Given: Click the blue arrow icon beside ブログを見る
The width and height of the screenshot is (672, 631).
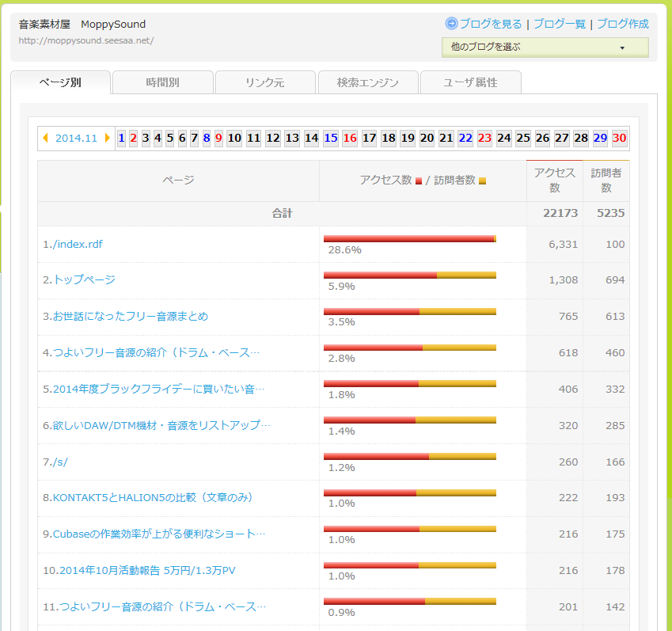Looking at the screenshot, I should tap(451, 24).
